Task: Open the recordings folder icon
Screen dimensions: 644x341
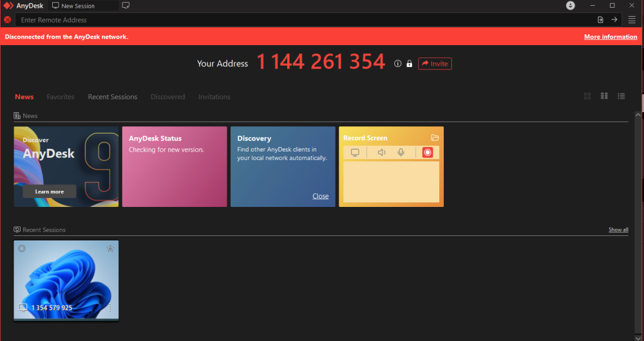Action: (435, 138)
